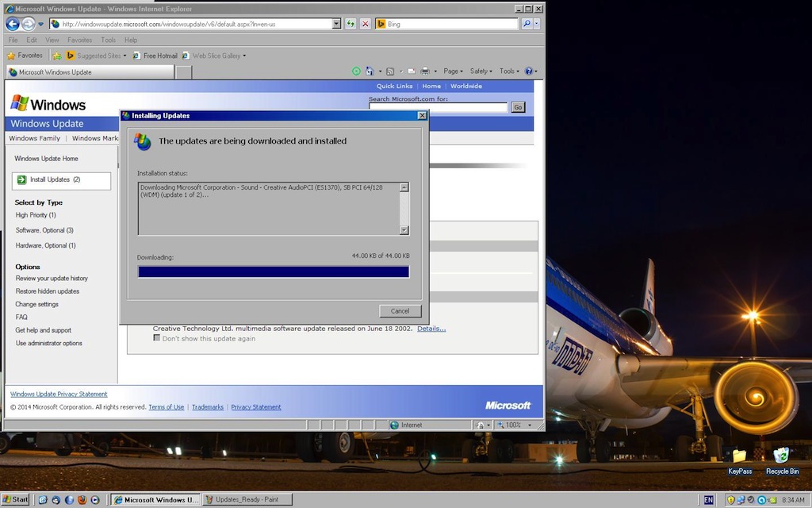Image resolution: width=812 pixels, height=508 pixels.
Task: Switch to Updates_Ready - Paint taskbar button
Action: 247,500
